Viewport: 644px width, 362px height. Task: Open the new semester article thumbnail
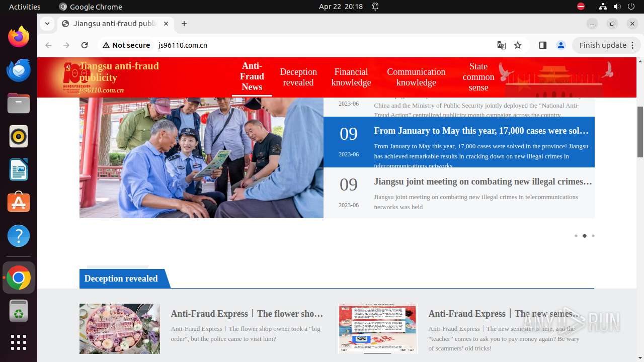pyautogui.click(x=377, y=328)
